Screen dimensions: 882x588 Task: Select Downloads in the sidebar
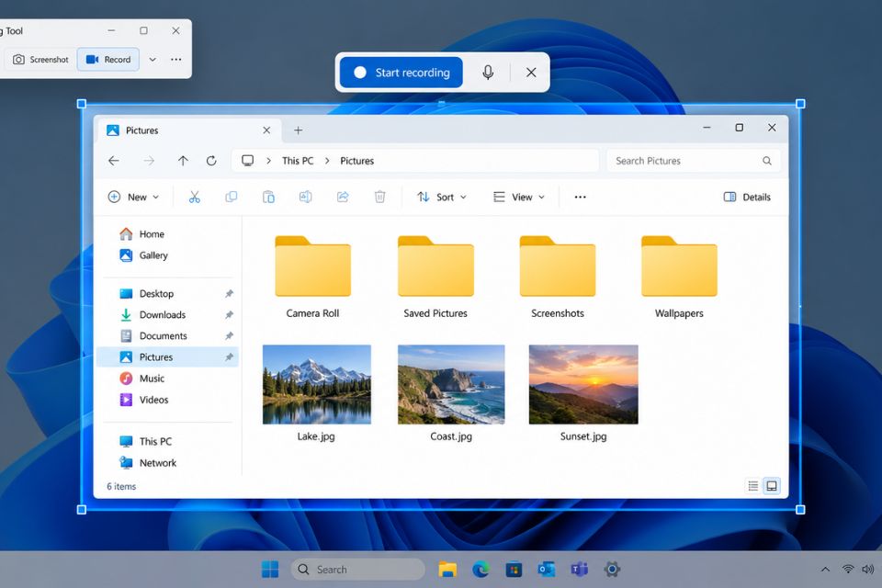(169, 314)
